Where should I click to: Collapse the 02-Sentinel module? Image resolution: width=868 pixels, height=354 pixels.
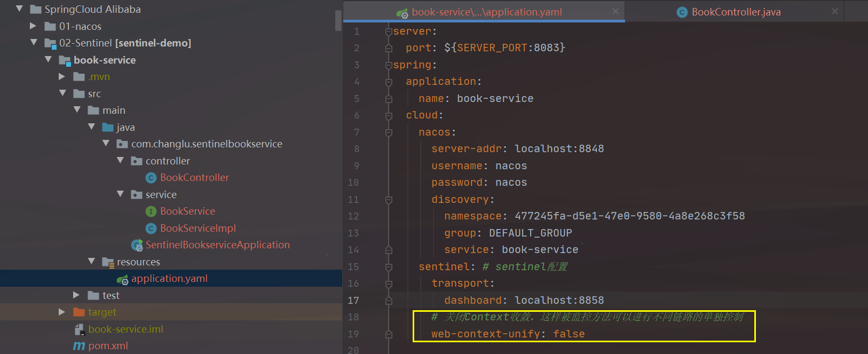(x=34, y=42)
